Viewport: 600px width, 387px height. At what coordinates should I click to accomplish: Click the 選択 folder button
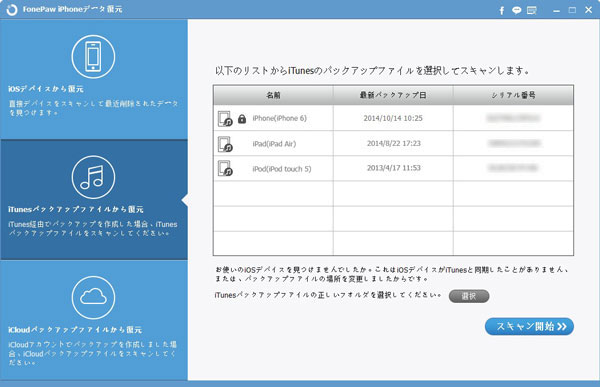point(469,296)
